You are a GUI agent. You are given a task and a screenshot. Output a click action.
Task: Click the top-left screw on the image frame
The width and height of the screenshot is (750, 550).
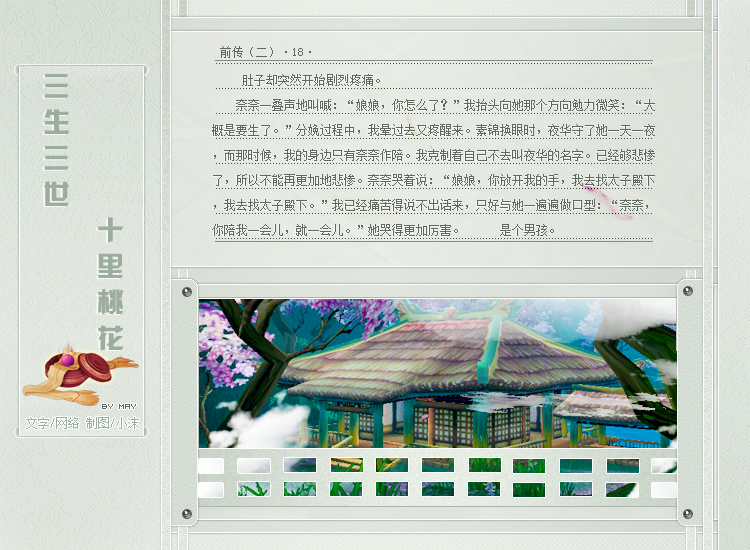[186, 292]
